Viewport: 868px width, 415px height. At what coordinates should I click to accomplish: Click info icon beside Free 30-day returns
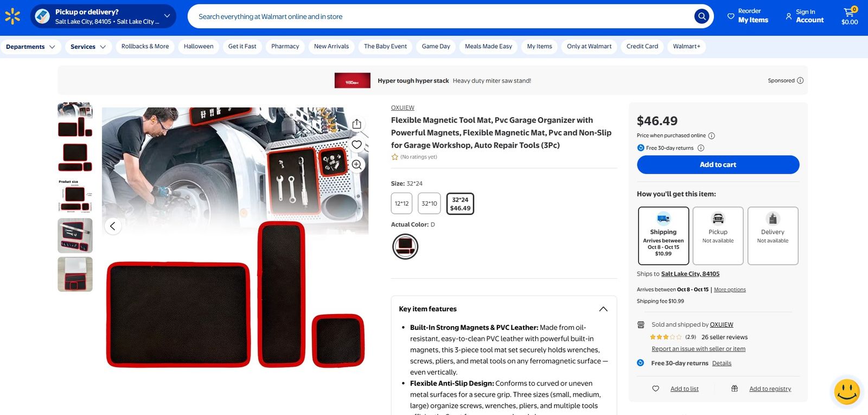(x=701, y=148)
